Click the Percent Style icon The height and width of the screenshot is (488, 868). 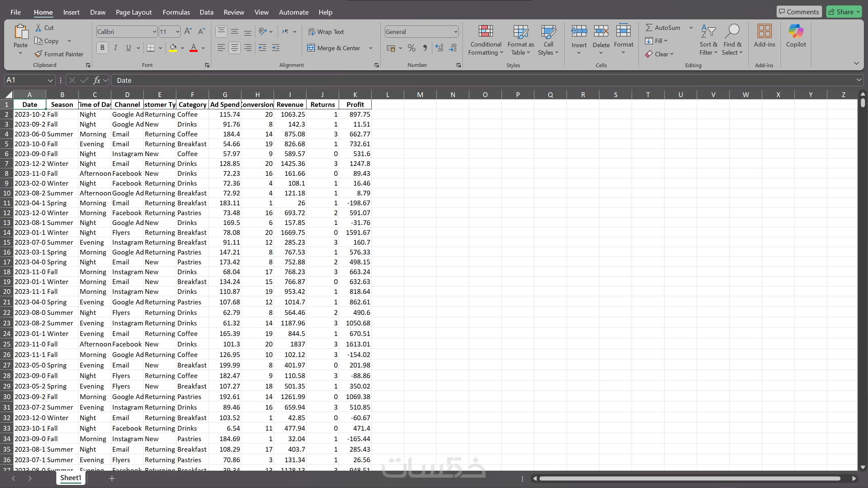pos(411,48)
